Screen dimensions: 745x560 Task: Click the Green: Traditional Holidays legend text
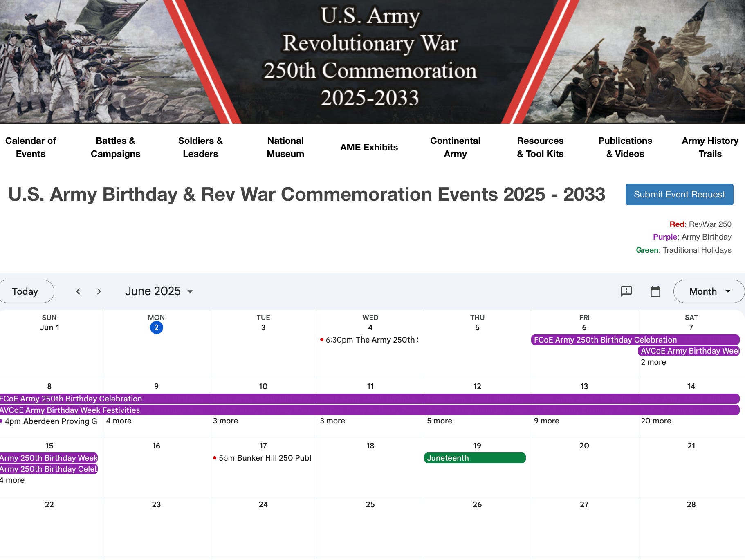[x=684, y=250]
